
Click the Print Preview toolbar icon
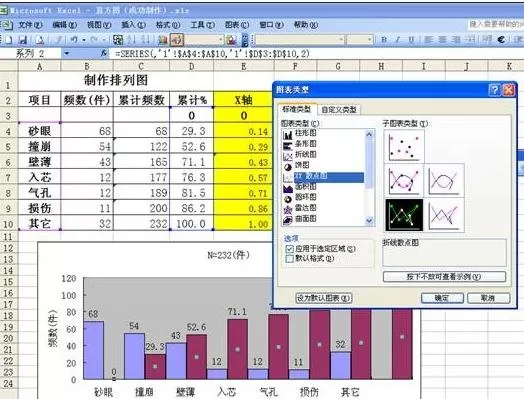40,40
